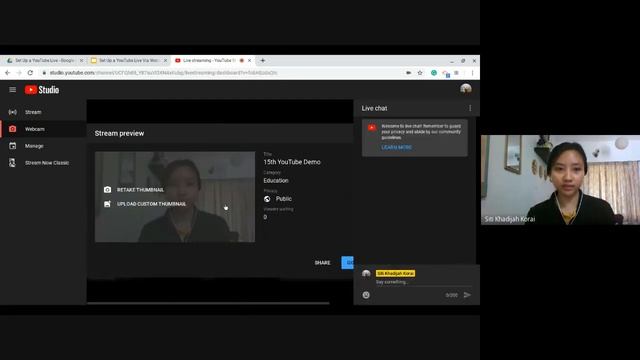The image size is (640, 360).
Task: Click the green extension icon in Chrome toolbar
Action: 434,73
